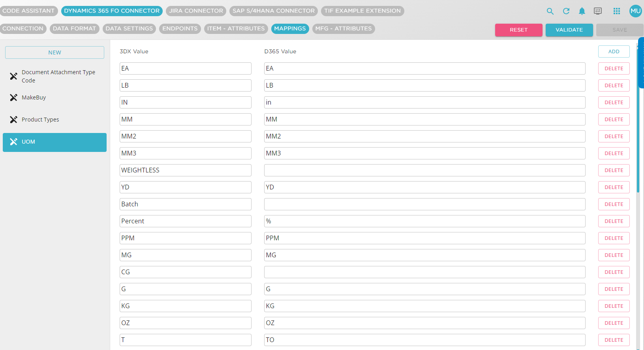The height and width of the screenshot is (350, 644).
Task: Open Document Attachment Type Code mapping
Action: pyautogui.click(x=58, y=76)
